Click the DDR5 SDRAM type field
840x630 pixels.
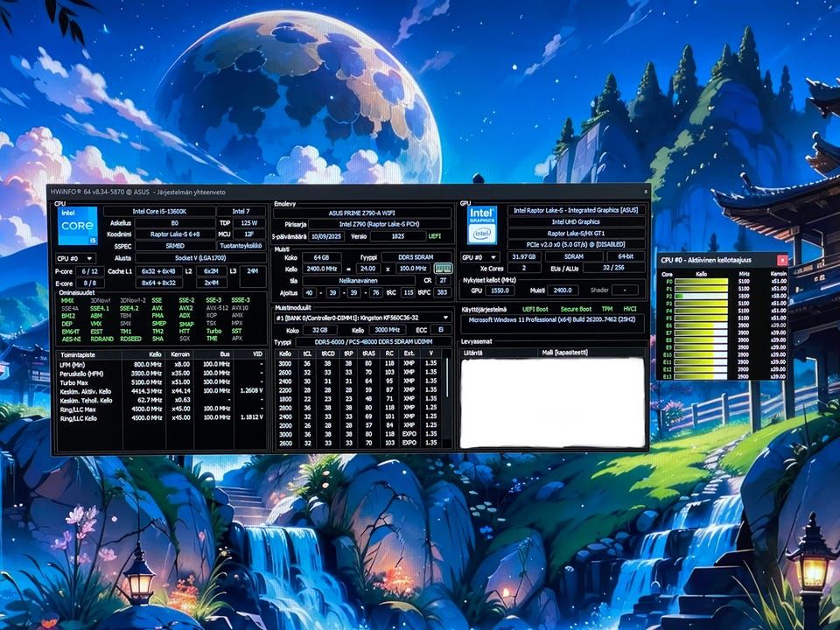pos(416,257)
